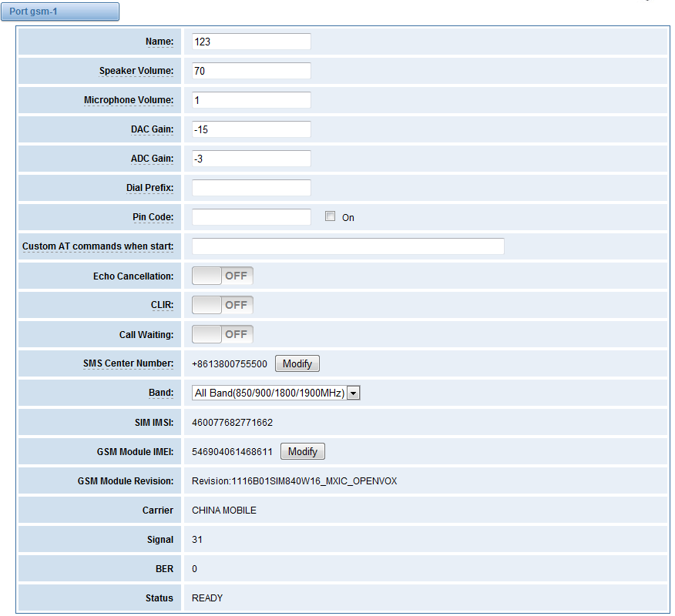This screenshot has height=616, width=675.
Task: Enable the Call Waiting switch
Action: pyautogui.click(x=223, y=334)
